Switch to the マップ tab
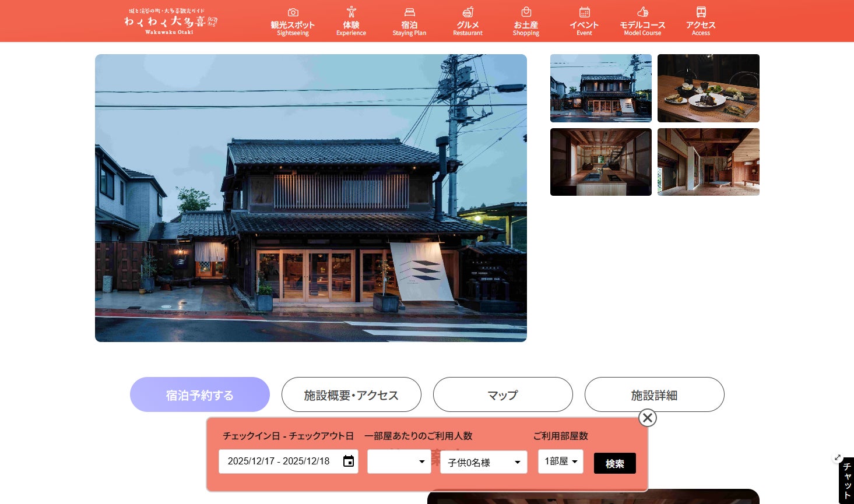The height and width of the screenshot is (504, 854). [502, 394]
